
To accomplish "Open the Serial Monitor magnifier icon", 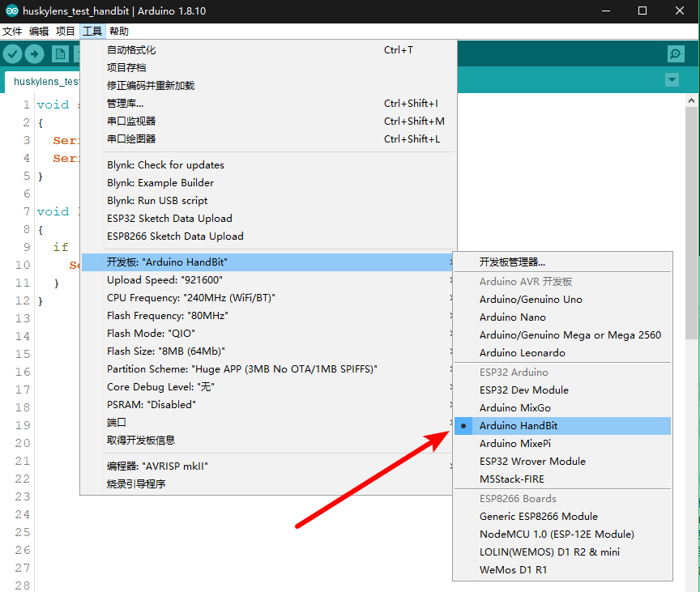I will [x=676, y=54].
